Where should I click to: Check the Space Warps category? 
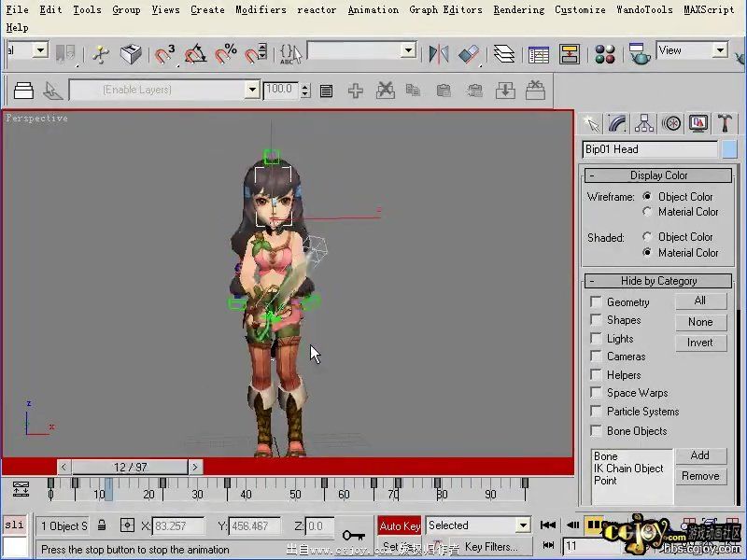[596, 392]
